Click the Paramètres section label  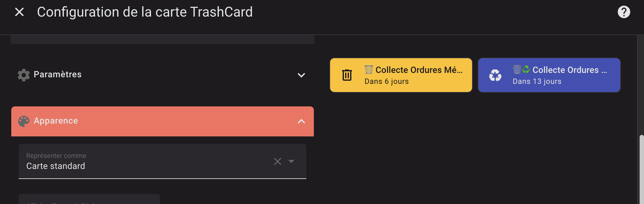coord(58,74)
